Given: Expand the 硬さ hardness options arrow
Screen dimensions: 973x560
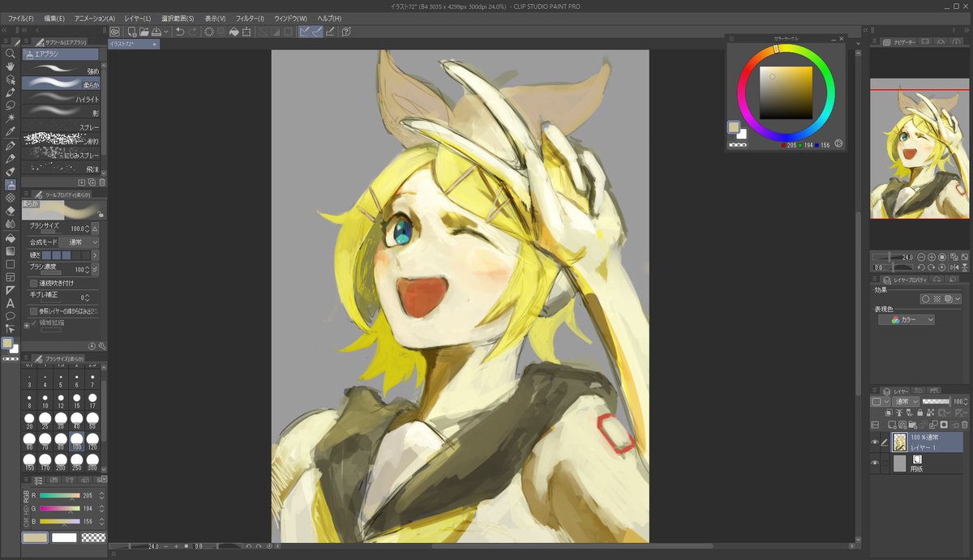Looking at the screenshot, I should pos(95,255).
